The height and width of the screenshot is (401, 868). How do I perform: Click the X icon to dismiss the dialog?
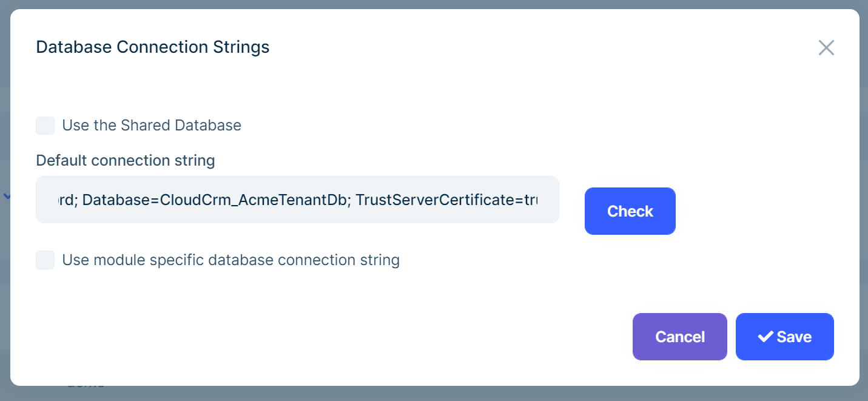point(826,47)
